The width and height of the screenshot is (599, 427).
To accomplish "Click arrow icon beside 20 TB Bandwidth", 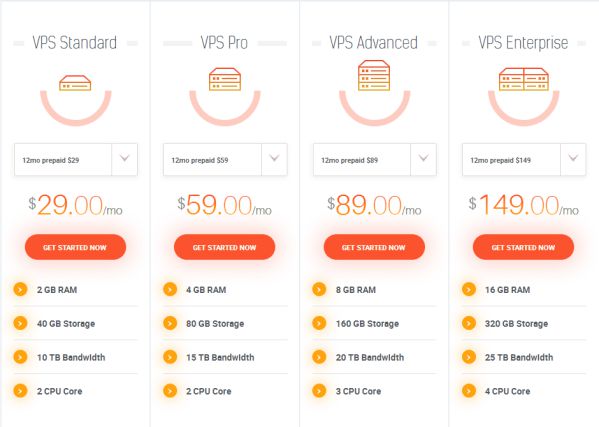I will pos(319,357).
